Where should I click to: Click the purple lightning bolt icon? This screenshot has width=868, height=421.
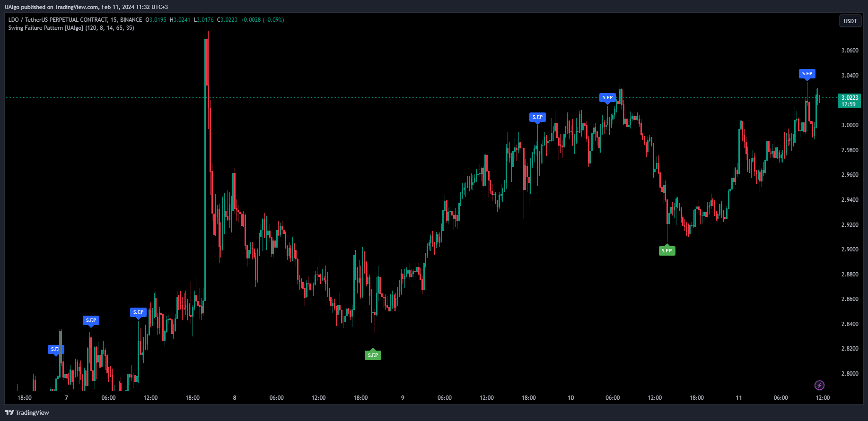click(x=820, y=386)
